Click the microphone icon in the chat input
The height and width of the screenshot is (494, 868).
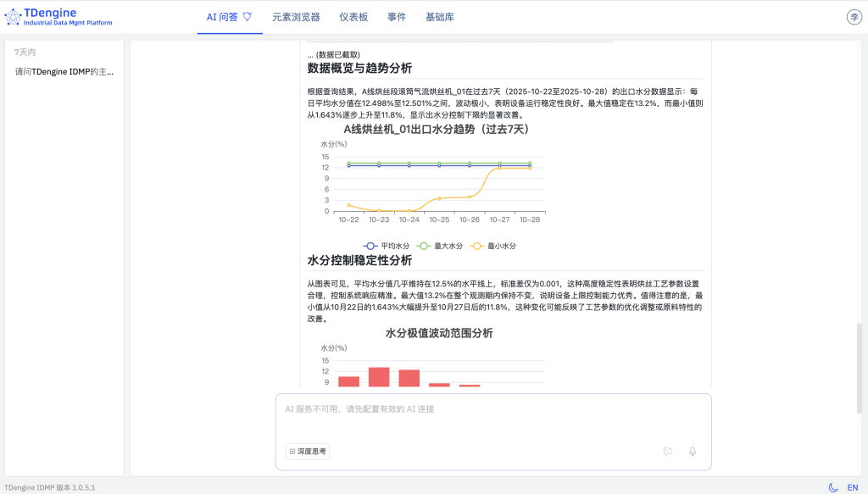pyautogui.click(x=693, y=451)
